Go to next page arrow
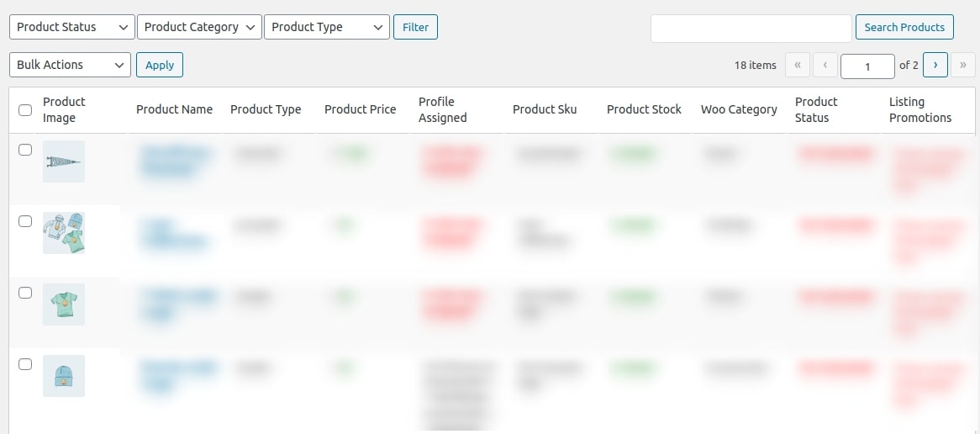 point(935,65)
